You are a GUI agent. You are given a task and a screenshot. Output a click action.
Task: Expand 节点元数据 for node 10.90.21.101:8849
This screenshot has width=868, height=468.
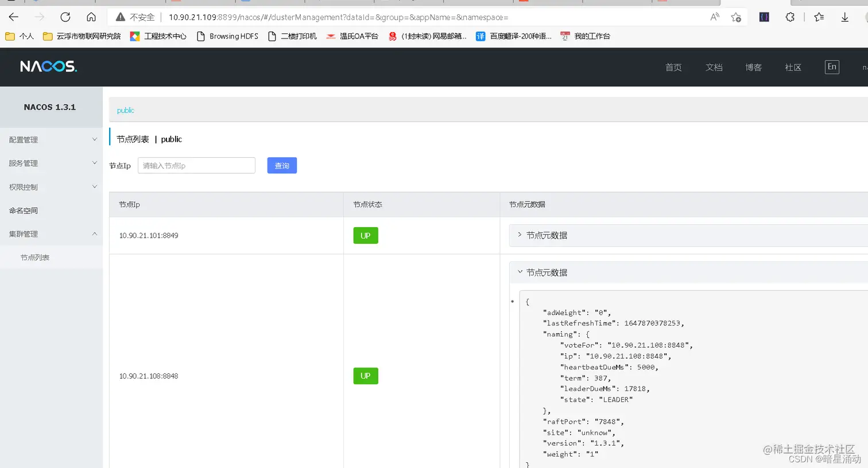688,235
